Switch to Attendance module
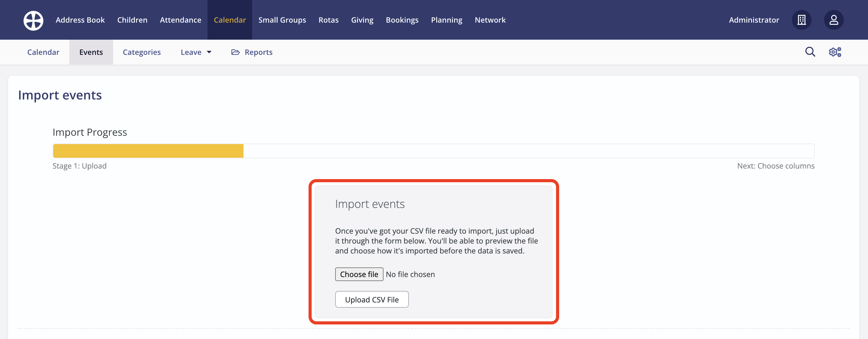868x339 pixels. click(x=180, y=20)
